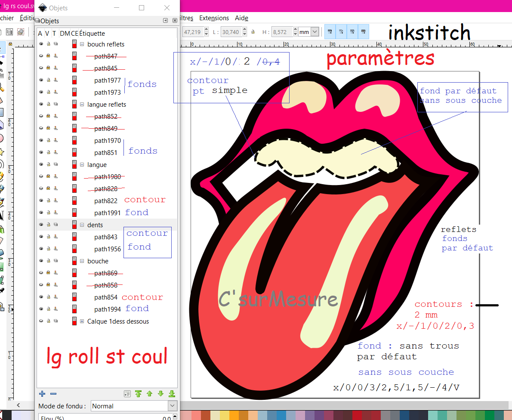Screen dimensions: 512x420
Task: Select path851 in the object list
Action: pos(105,152)
